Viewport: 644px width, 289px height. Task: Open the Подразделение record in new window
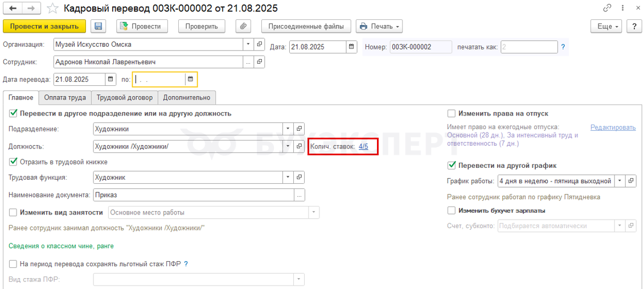(x=300, y=129)
